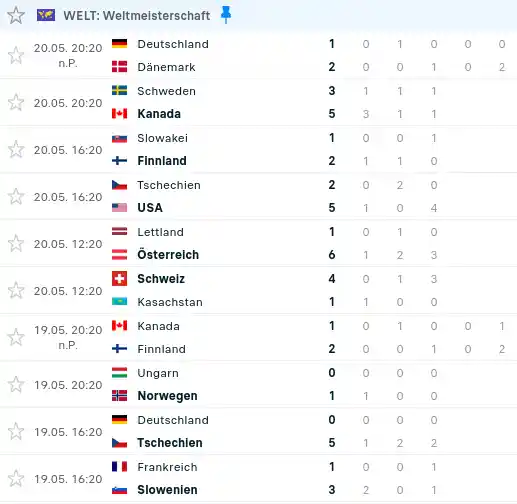Open match details via USA team name
This screenshot has width=517, height=504.
coord(150,208)
